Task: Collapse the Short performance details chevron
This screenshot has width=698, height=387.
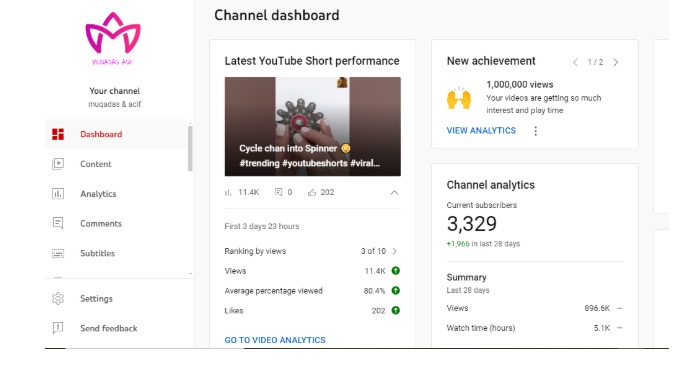Action: pyautogui.click(x=394, y=192)
